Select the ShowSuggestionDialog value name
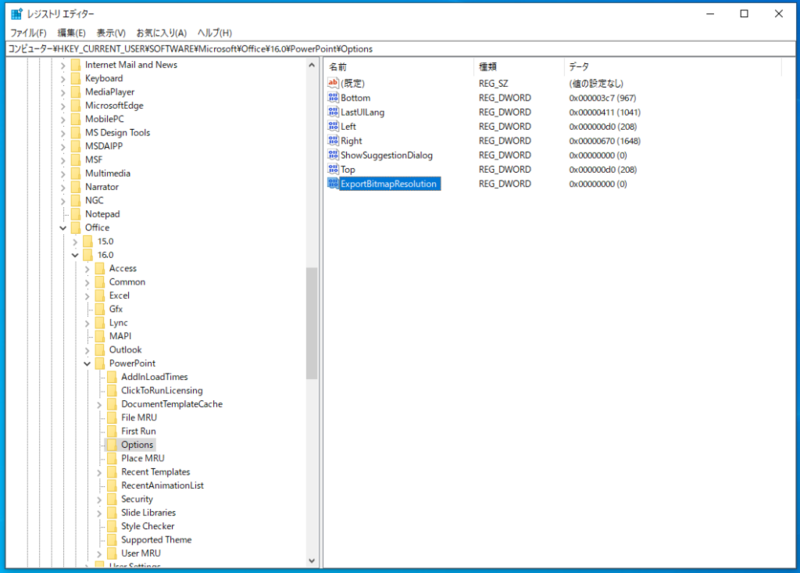Image resolution: width=800 pixels, height=573 pixels. pyautogui.click(x=386, y=155)
